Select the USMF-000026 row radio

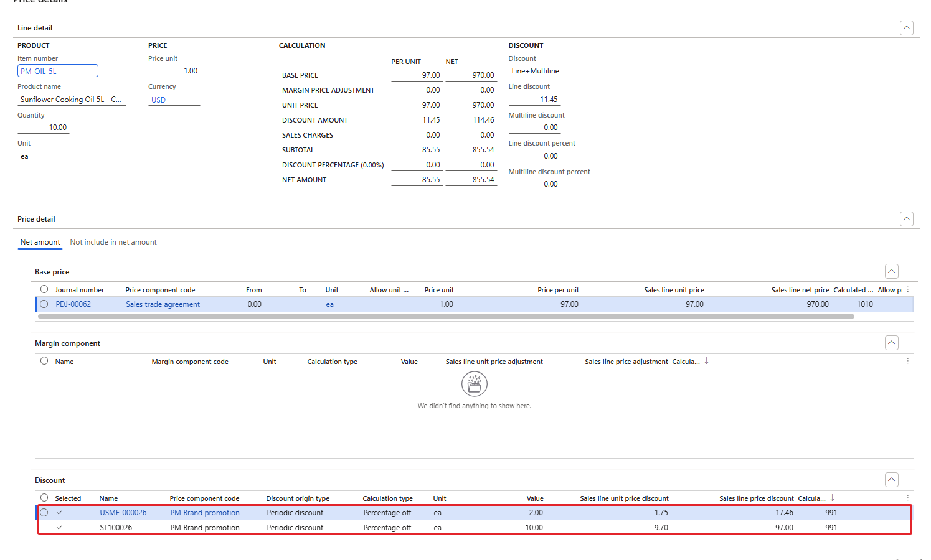44,513
